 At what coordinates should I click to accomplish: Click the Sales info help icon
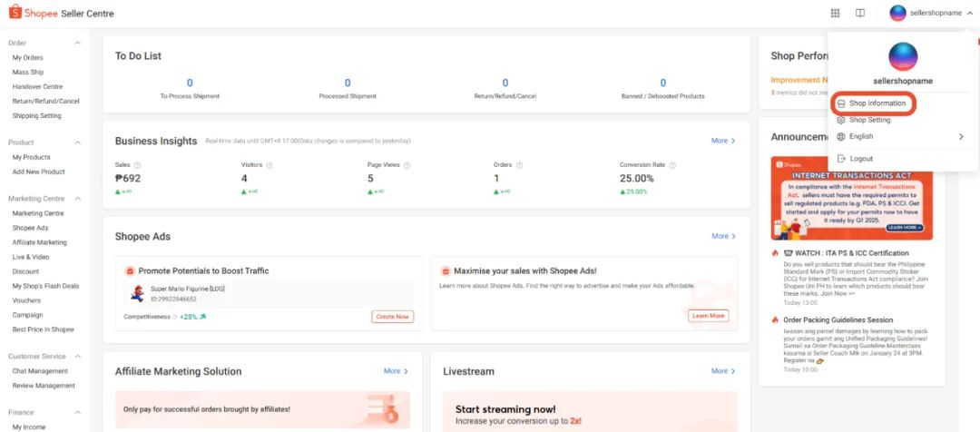point(138,165)
